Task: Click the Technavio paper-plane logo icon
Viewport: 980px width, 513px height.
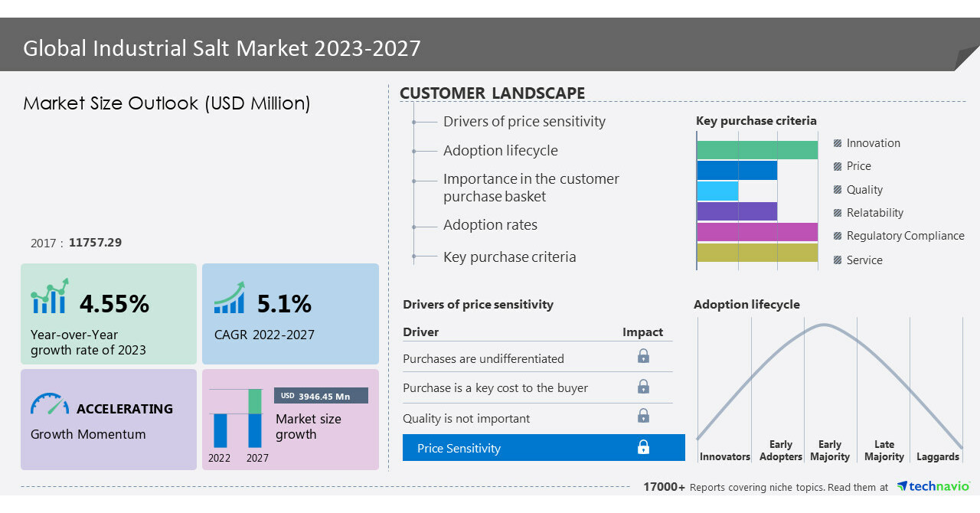Action: [x=903, y=486]
